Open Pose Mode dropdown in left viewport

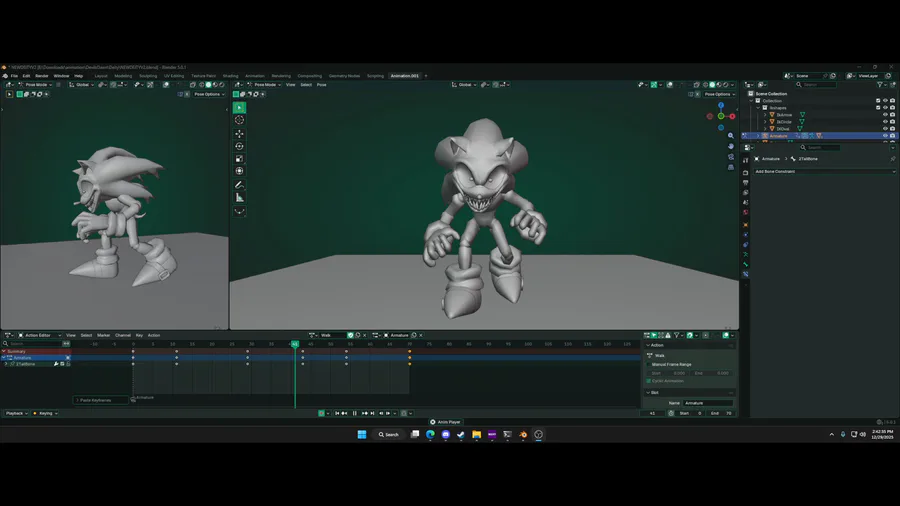(35, 84)
